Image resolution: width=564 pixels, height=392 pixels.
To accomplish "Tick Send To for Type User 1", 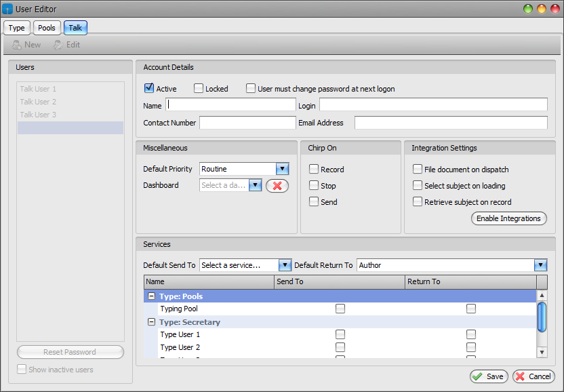I will [340, 334].
